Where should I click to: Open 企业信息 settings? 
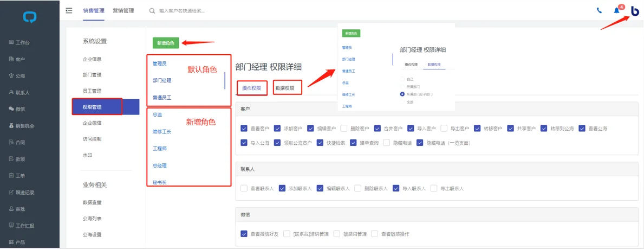point(92,59)
